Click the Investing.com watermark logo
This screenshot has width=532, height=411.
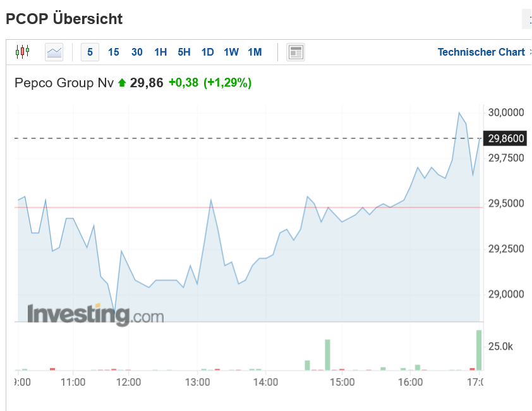[x=95, y=314]
